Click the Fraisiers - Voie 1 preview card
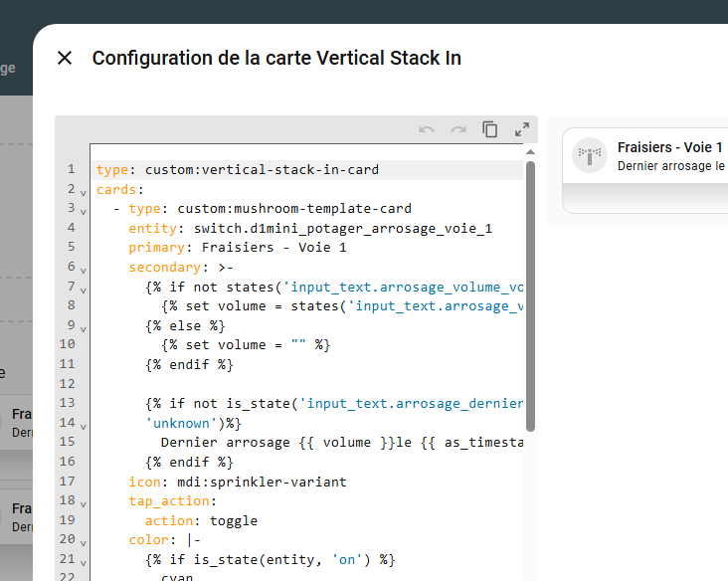The image size is (728, 581). pos(668,156)
